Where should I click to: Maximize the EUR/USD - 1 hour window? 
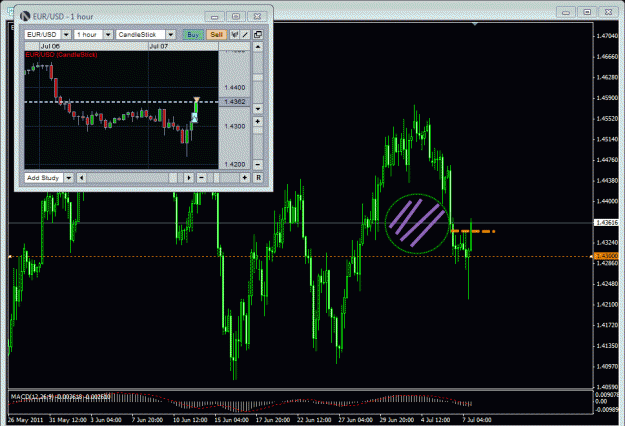tap(236, 16)
